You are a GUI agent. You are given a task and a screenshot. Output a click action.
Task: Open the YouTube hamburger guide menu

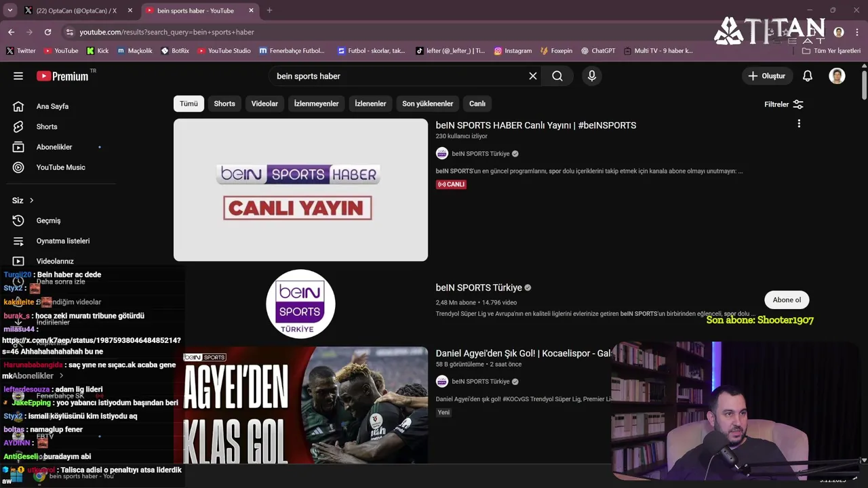coord(18,76)
